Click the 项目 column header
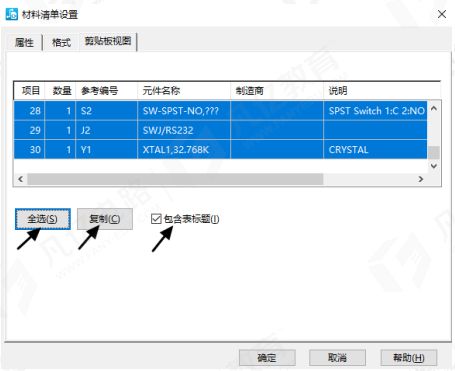 pos(29,90)
